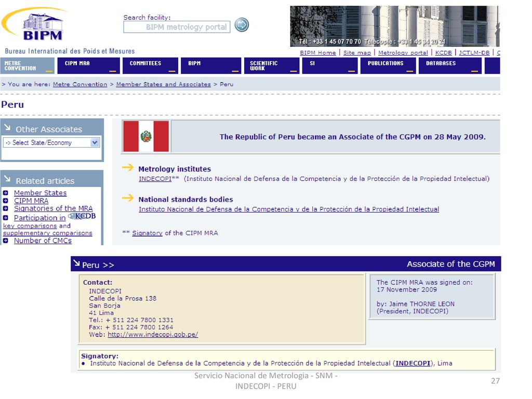Click the arrow icon beside Metrology institutes
Image resolution: width=532 pixels, height=399 pixels.
[128, 167]
